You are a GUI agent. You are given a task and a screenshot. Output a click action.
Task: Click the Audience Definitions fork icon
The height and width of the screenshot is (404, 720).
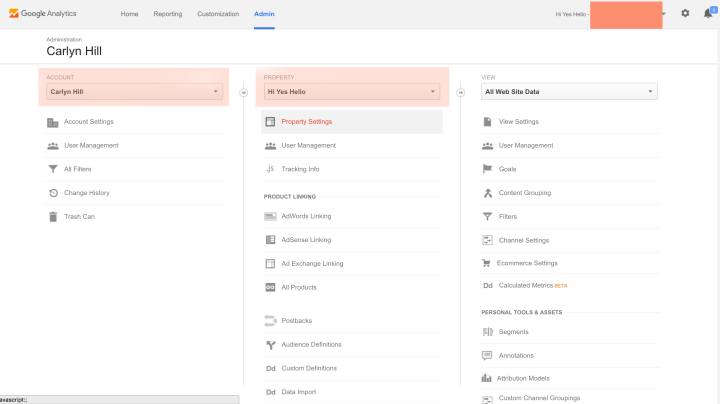tap(270, 345)
